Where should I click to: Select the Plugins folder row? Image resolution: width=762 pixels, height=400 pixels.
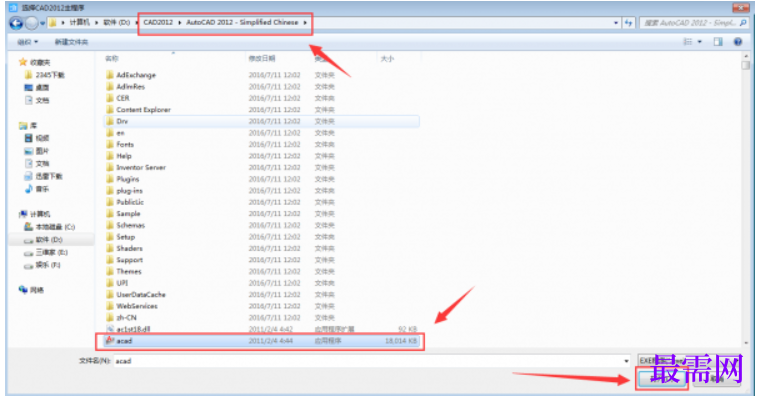tap(261, 179)
